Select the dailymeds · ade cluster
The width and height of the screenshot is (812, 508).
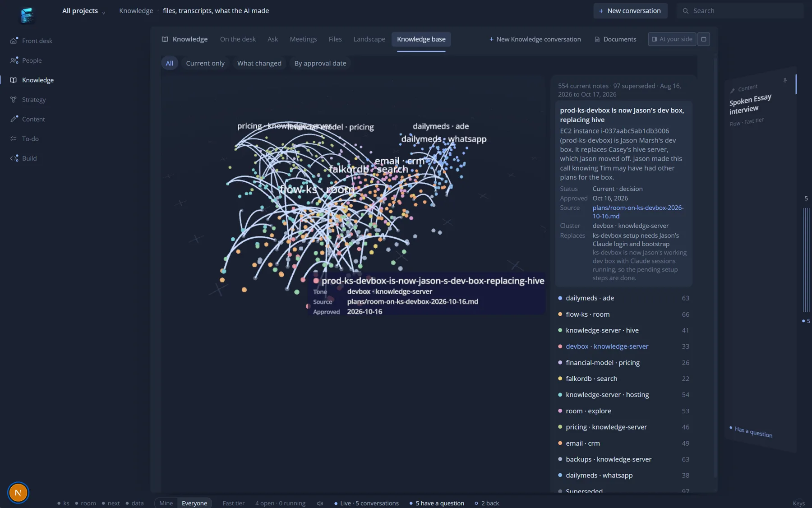tap(623, 298)
